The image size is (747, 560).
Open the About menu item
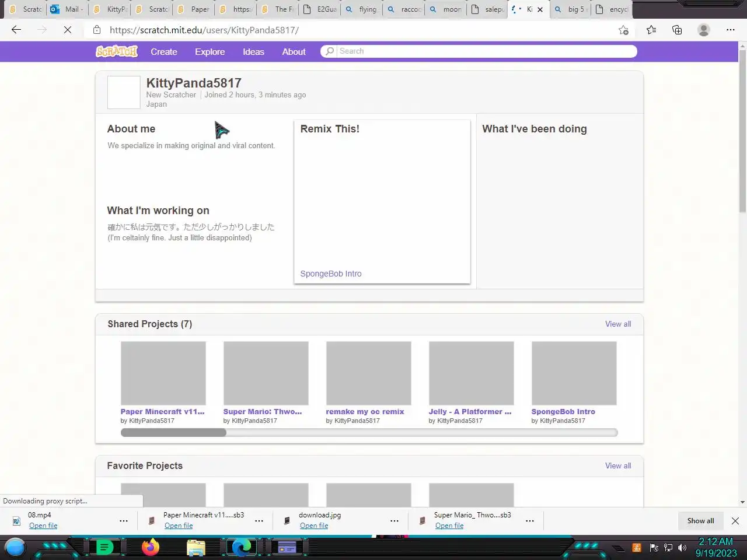point(294,51)
